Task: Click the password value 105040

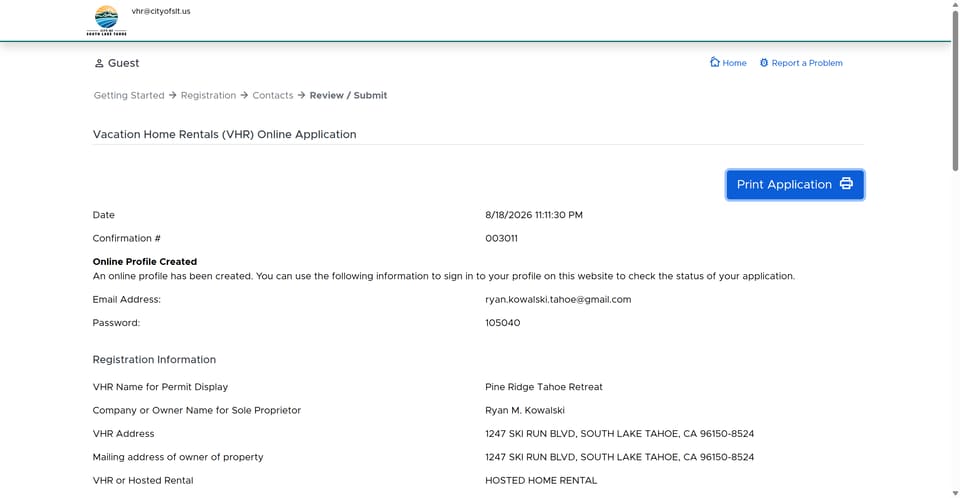Action: [x=503, y=323]
